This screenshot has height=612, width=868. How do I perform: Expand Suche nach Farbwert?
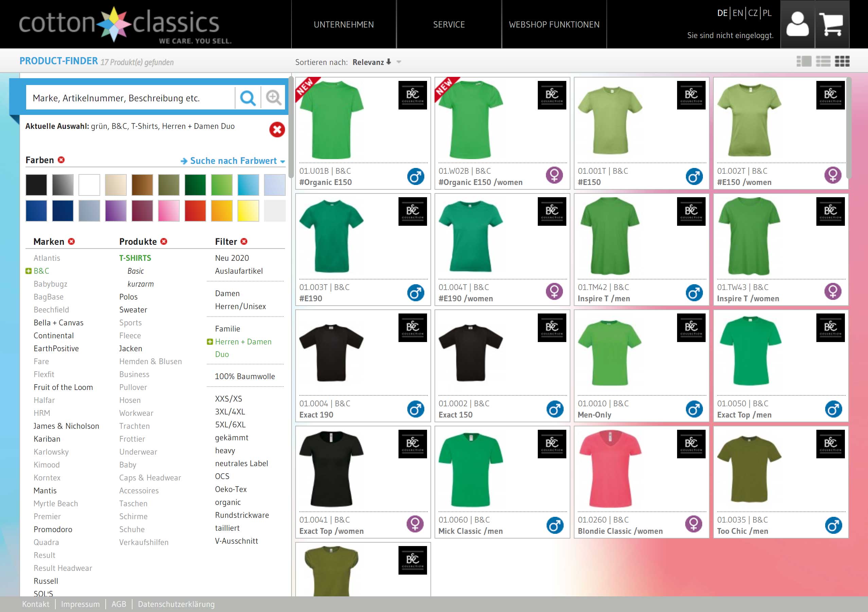(233, 161)
